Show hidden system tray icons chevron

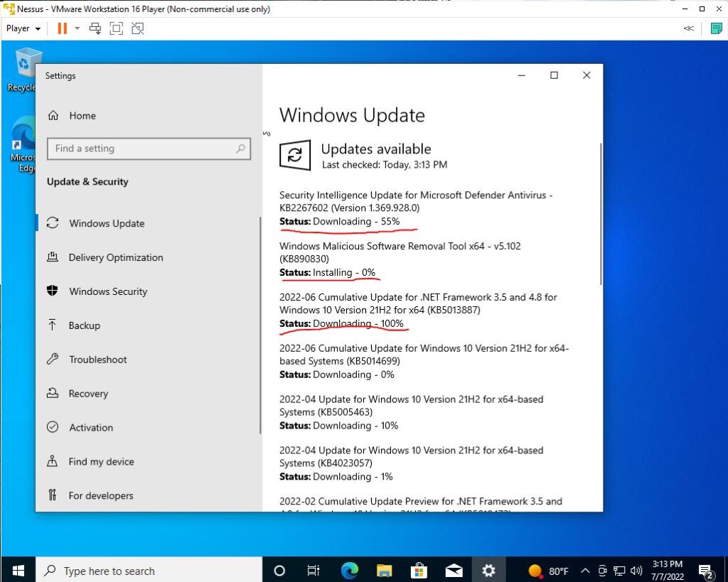click(586, 571)
